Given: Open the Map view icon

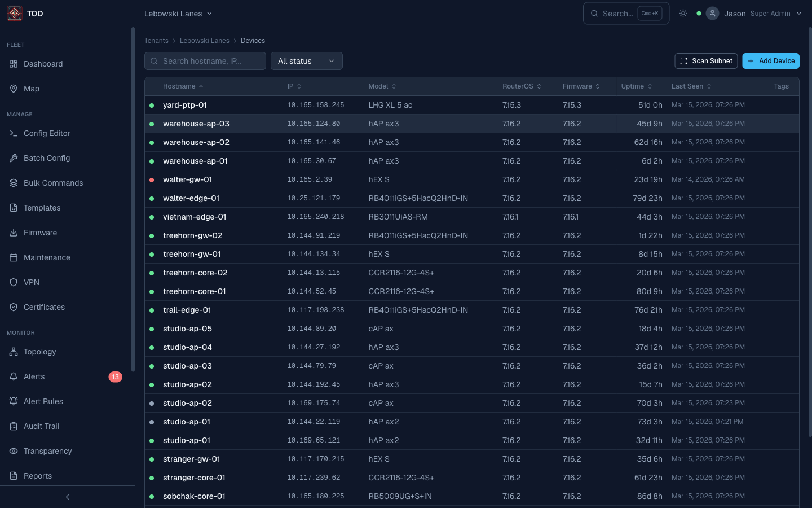Looking at the screenshot, I should tap(13, 89).
